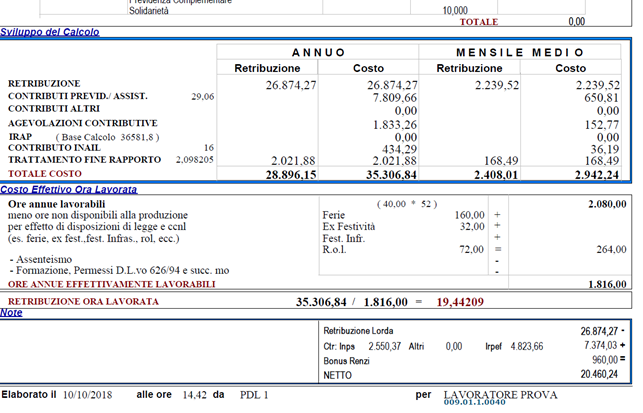The height and width of the screenshot is (413, 643).
Task: Select the CONTRIBUTO INAIL label
Action: pos(54,148)
